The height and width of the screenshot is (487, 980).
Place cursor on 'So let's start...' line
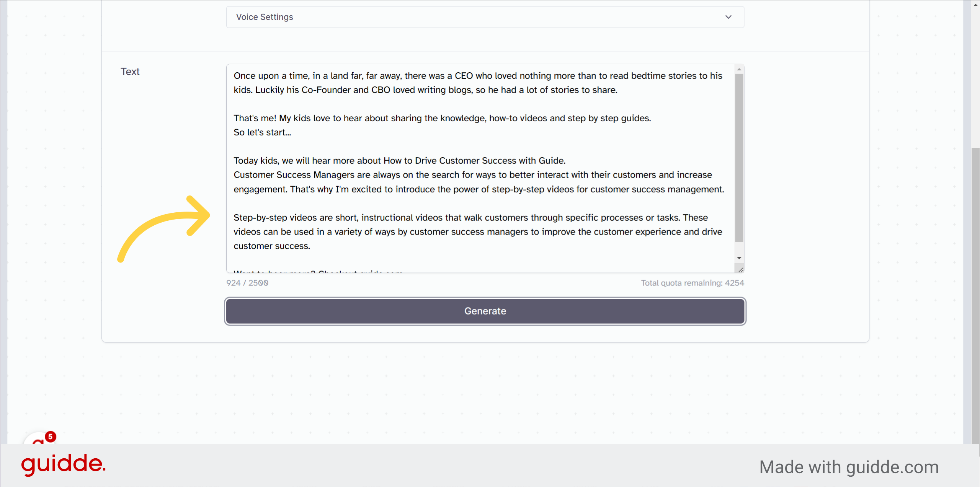tap(262, 132)
